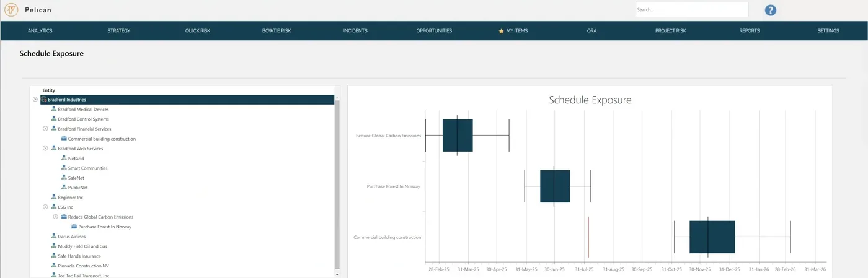
Task: Click the icon next to Bradford Web Services
Action: (x=54, y=149)
